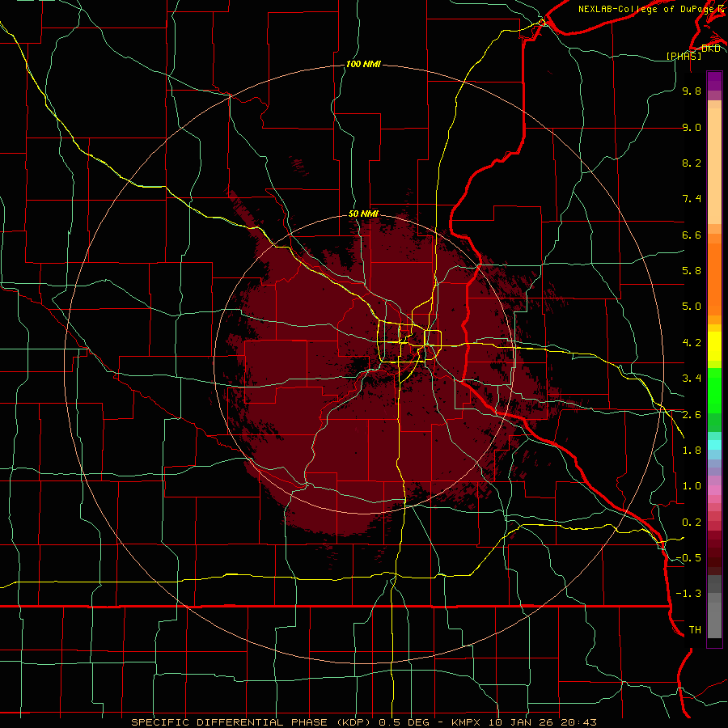Select the 3.4 scale label
This screenshot has width=728, height=728.
click(x=692, y=379)
